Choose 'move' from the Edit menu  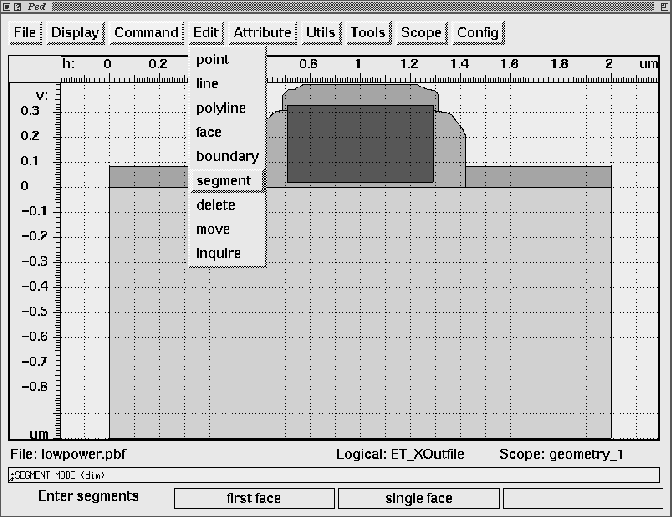227,229
